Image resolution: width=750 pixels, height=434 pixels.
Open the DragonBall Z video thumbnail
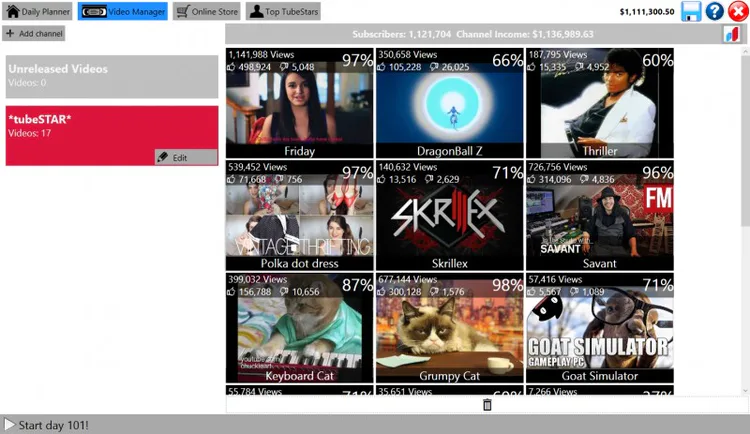coord(450,103)
